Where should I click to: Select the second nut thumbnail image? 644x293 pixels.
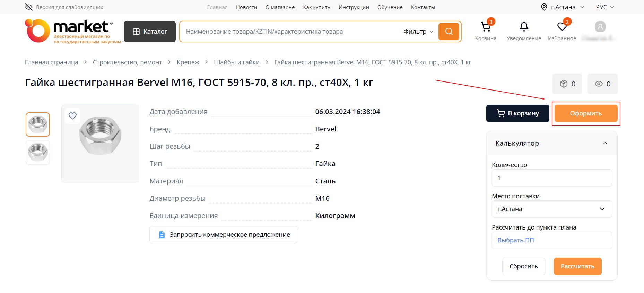(38, 152)
